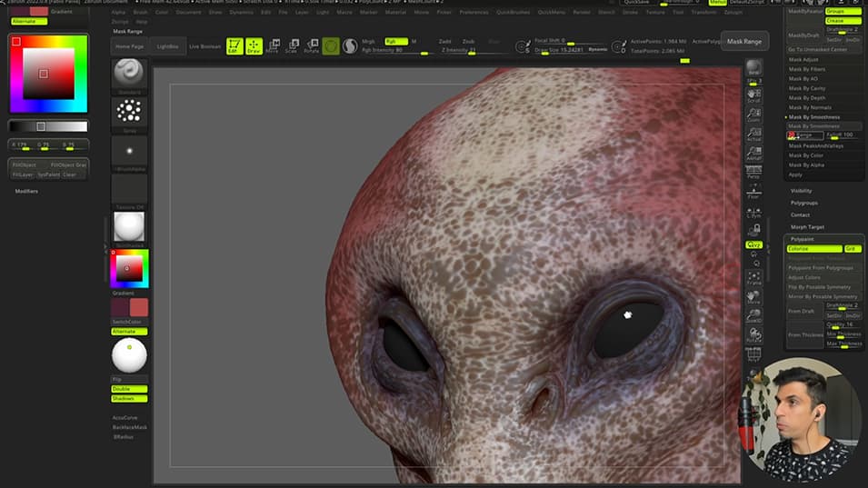Click the Move icon in right shelf
868x488 pixels.
(x=753, y=298)
